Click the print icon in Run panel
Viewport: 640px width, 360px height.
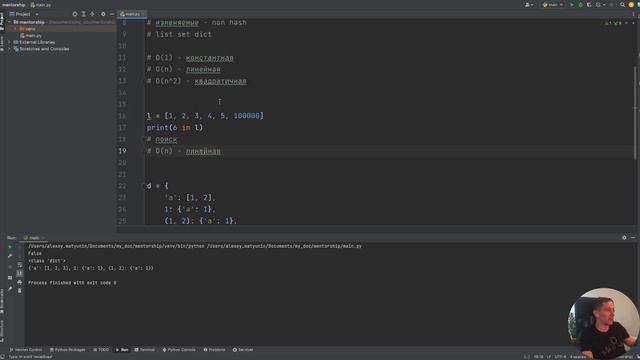tap(20, 282)
